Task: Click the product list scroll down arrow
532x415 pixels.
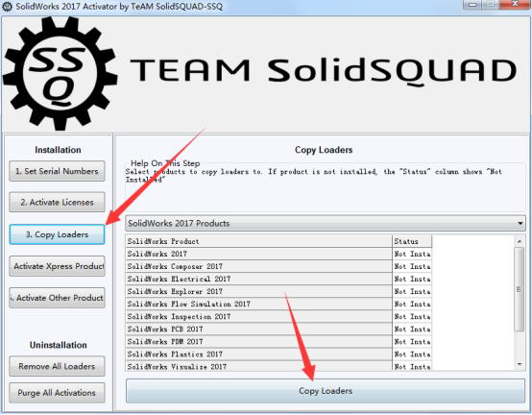Action: 520,364
